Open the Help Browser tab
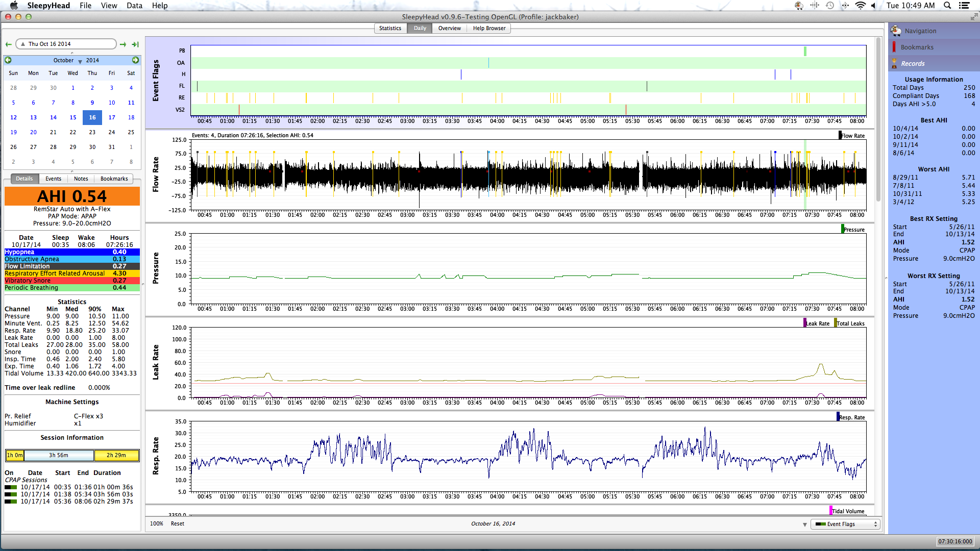This screenshot has height=551, width=980. click(489, 29)
